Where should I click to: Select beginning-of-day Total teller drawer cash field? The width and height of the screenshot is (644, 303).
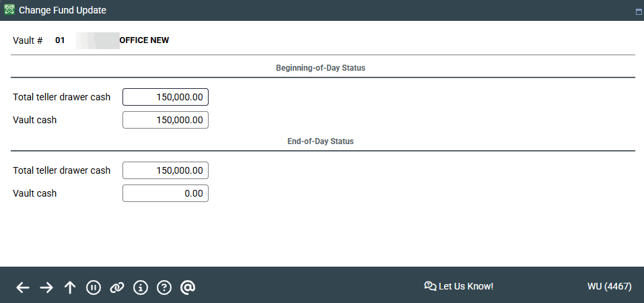point(166,97)
